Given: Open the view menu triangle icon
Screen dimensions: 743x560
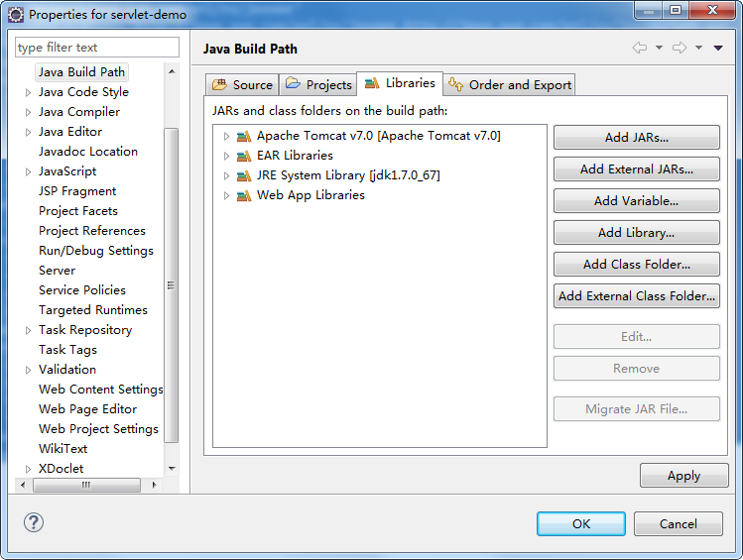Looking at the screenshot, I should 718,48.
